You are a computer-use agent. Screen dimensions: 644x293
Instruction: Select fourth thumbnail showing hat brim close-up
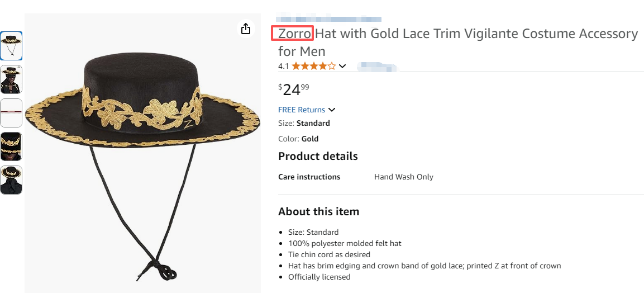(x=11, y=146)
